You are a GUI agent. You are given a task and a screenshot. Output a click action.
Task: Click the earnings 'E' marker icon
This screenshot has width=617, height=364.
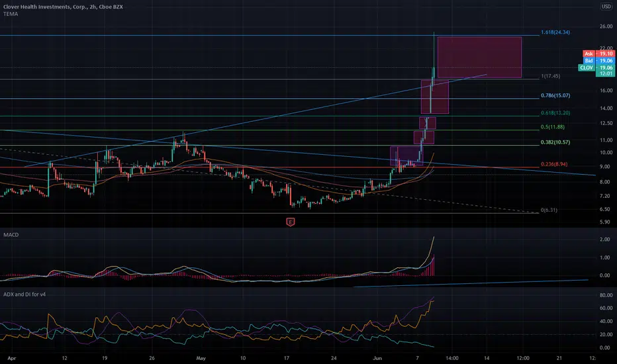click(x=291, y=222)
